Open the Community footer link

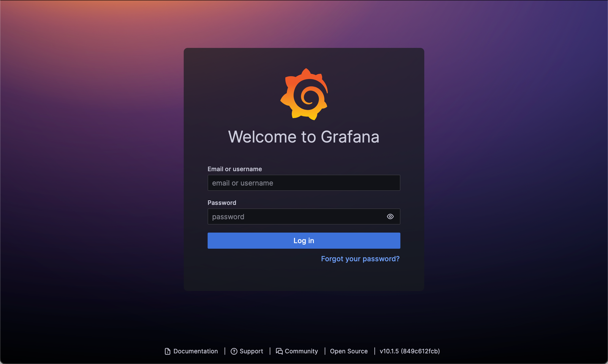(297, 351)
